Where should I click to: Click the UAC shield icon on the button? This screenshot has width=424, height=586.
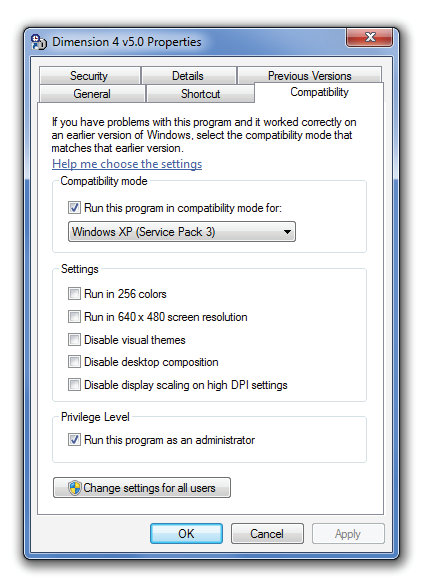coord(75,488)
